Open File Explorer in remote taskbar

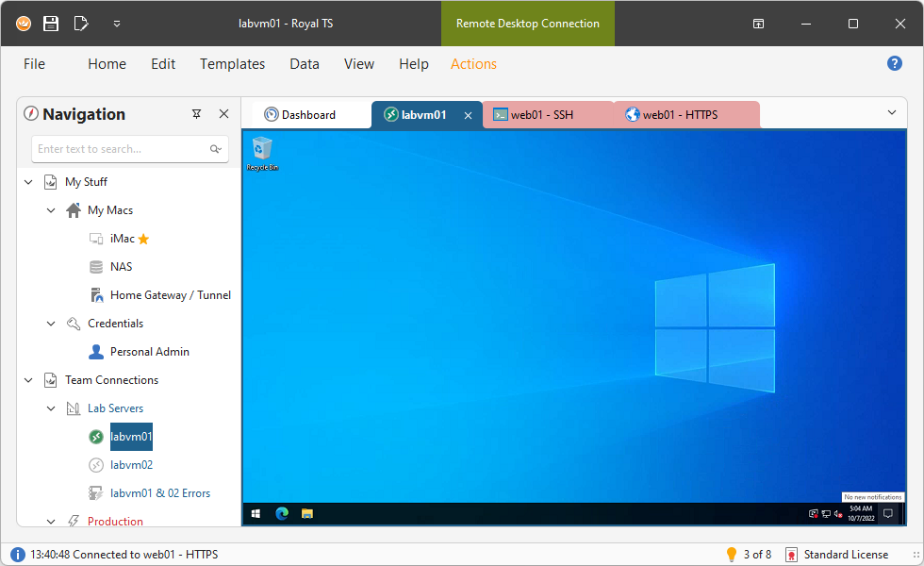click(x=306, y=514)
